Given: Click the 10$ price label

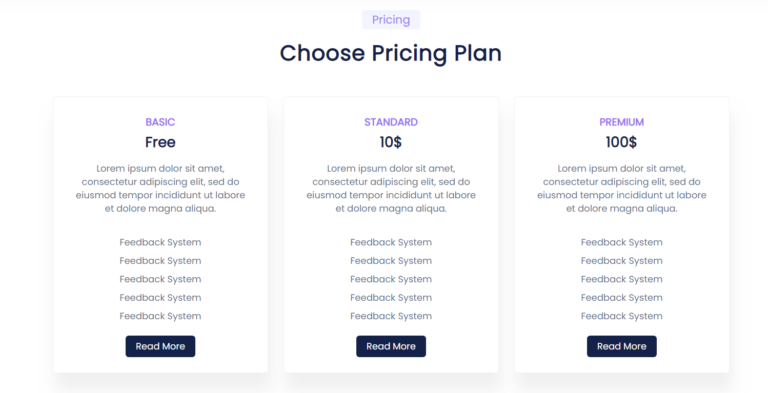Looking at the screenshot, I should pos(391,142).
